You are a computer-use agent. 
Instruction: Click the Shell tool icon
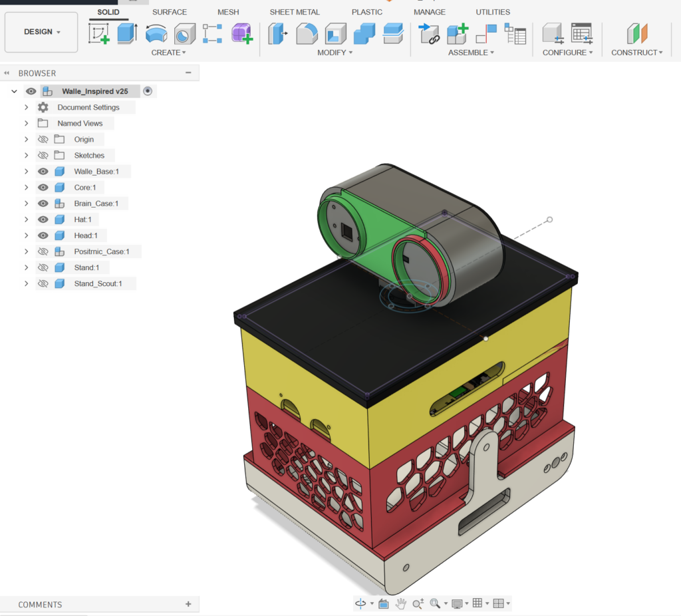[335, 33]
